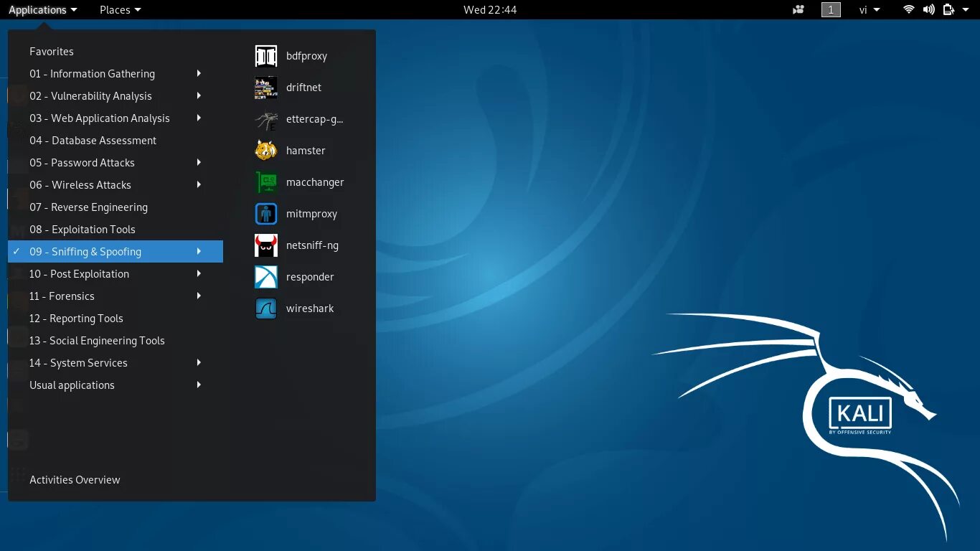Click the ettercap-g... text label
This screenshot has width=980, height=551.
pyautogui.click(x=314, y=119)
